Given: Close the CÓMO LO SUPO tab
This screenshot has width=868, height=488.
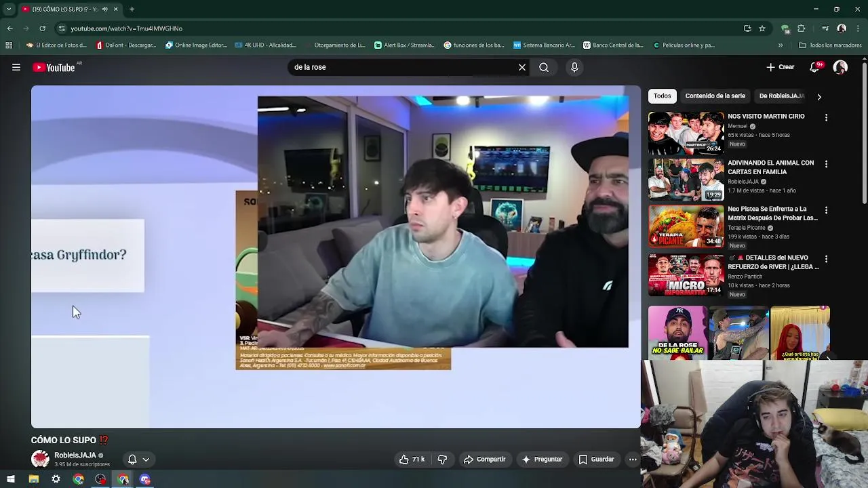Looking at the screenshot, I should tap(115, 9).
